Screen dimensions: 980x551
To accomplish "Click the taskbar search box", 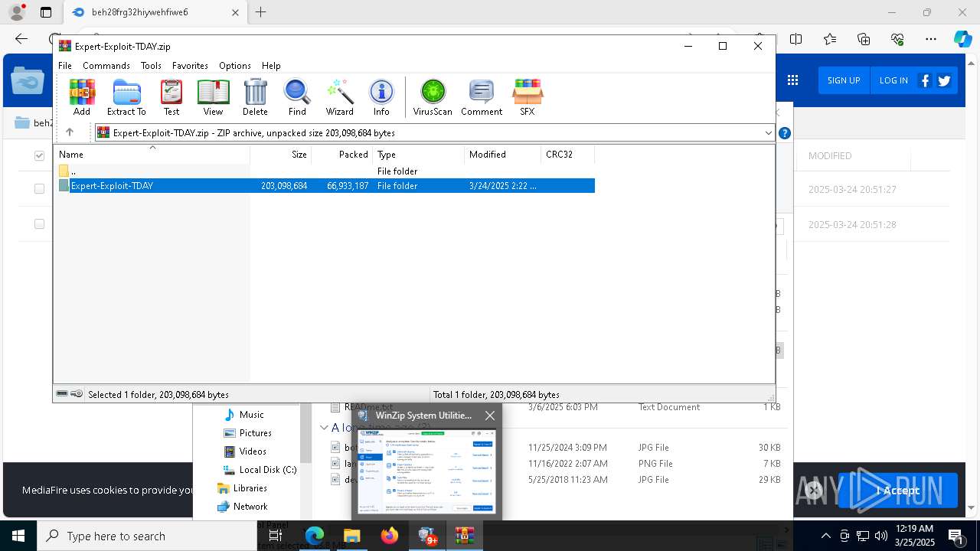I will (147, 536).
